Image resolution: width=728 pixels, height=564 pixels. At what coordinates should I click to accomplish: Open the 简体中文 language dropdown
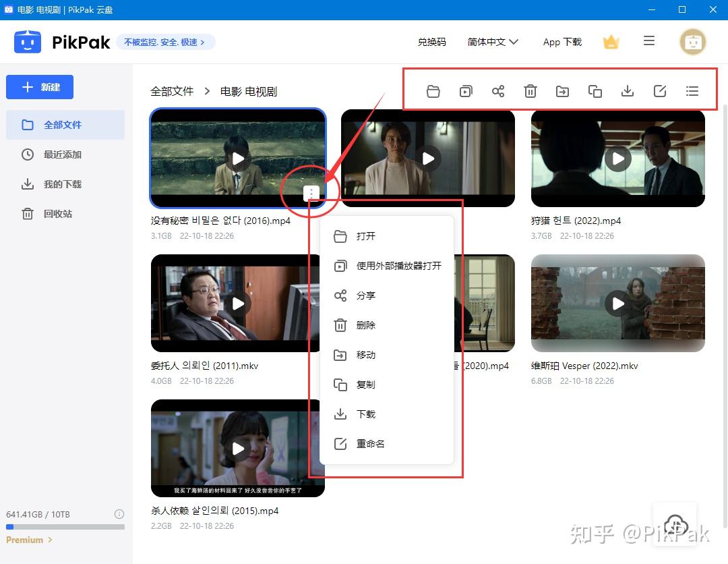click(x=493, y=41)
